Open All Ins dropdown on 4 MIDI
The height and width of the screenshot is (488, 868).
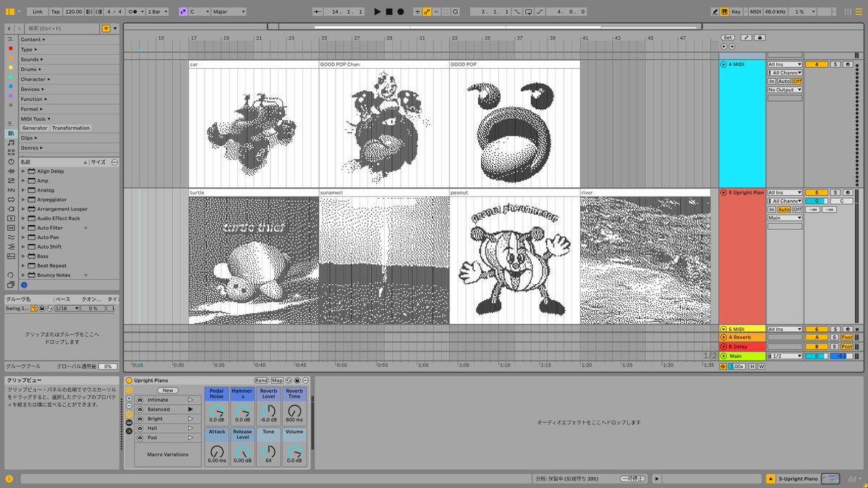coord(785,64)
